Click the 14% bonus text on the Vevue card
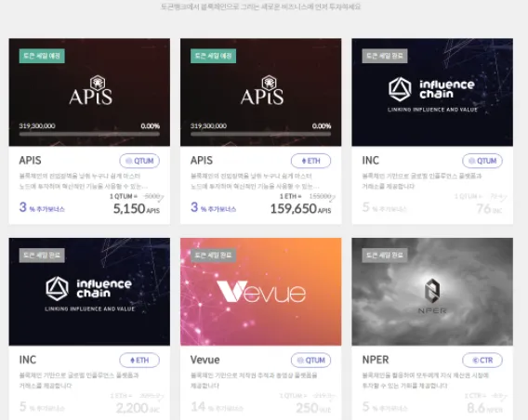 217,407
